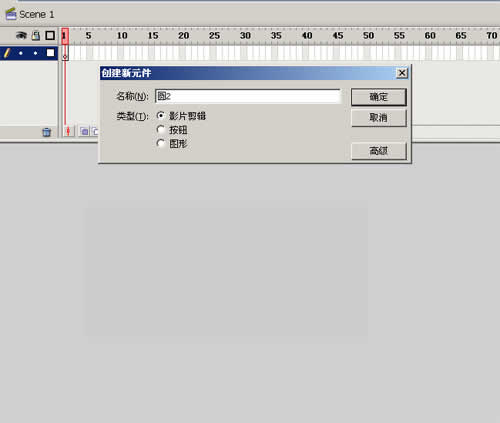This screenshot has width=500, height=423.
Task: Click the layer's pencil edit icon
Action: [7, 53]
